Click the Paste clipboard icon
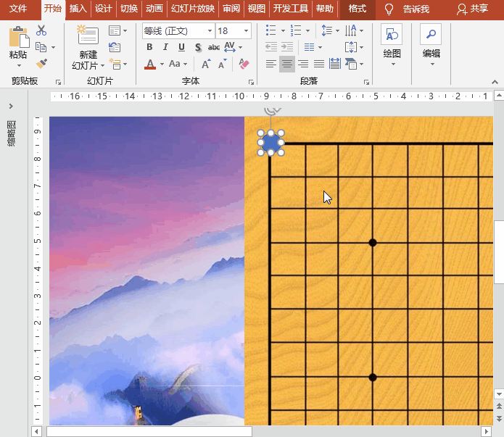Viewport: 504px width, 437px height. pyautogui.click(x=19, y=37)
